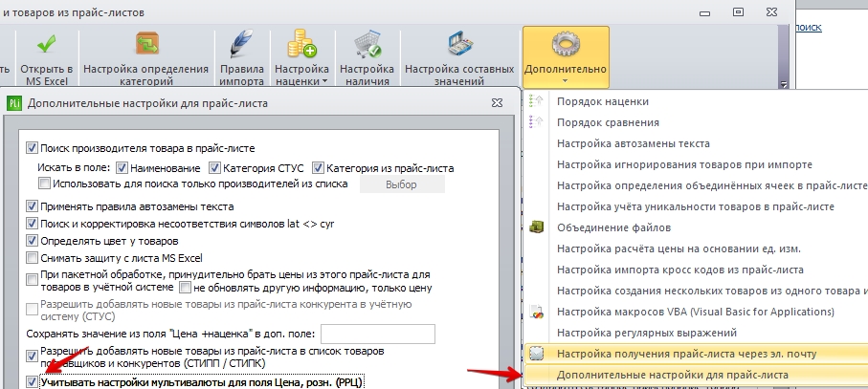The height and width of the screenshot is (389, 868).
Task: Toggle Категория из прайс-листа checkbox
Action: tap(318, 167)
